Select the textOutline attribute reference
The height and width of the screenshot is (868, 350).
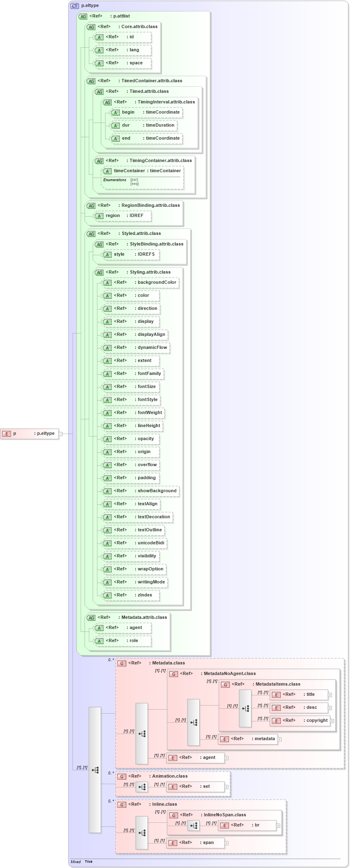(x=133, y=530)
